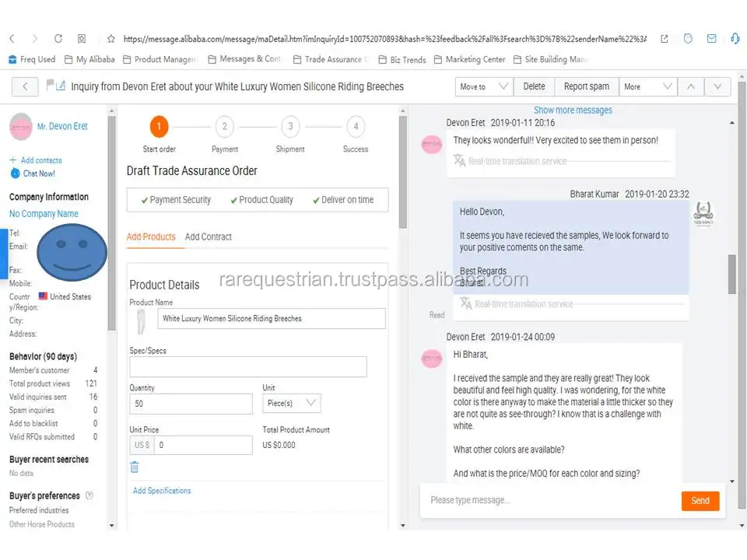Bookmark page using the star icon
The width and height of the screenshot is (747, 560).
point(111,38)
